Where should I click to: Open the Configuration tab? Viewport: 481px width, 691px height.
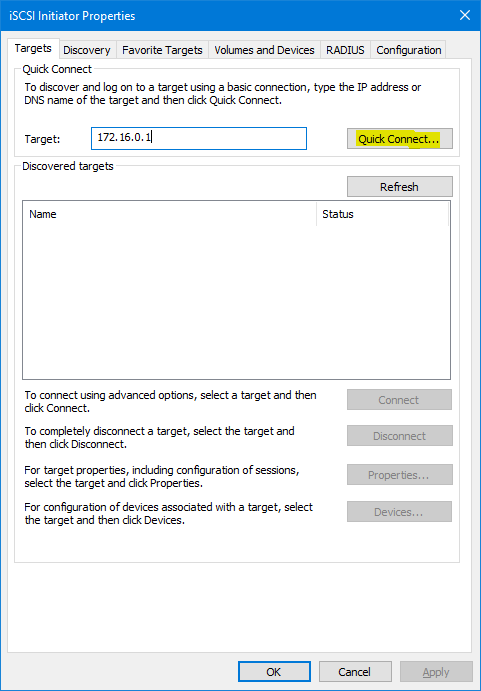[409, 50]
